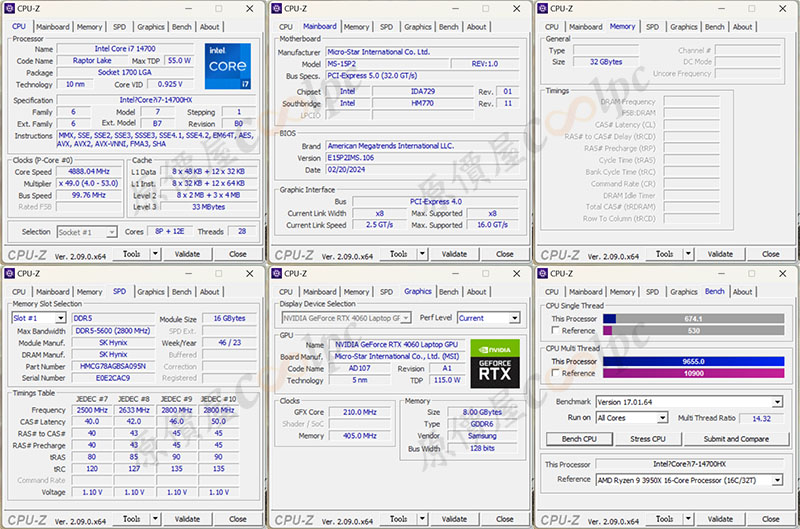800x529 pixels.
Task: Click the This Processor multi thread bar 9655.0
Action: (x=693, y=361)
